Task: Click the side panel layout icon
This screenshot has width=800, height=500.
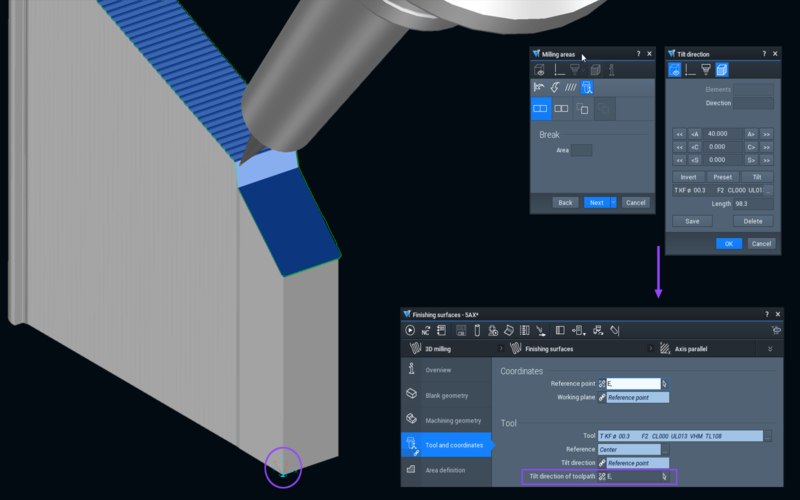Action: (560, 331)
